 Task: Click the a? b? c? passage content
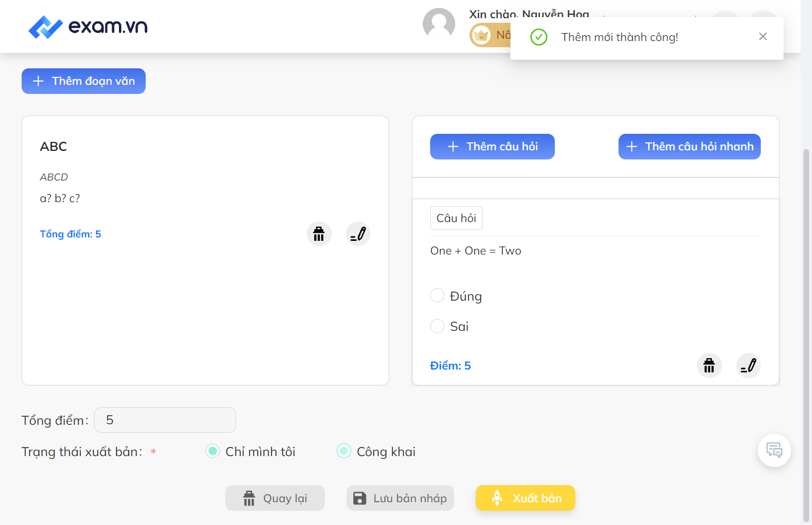(60, 198)
